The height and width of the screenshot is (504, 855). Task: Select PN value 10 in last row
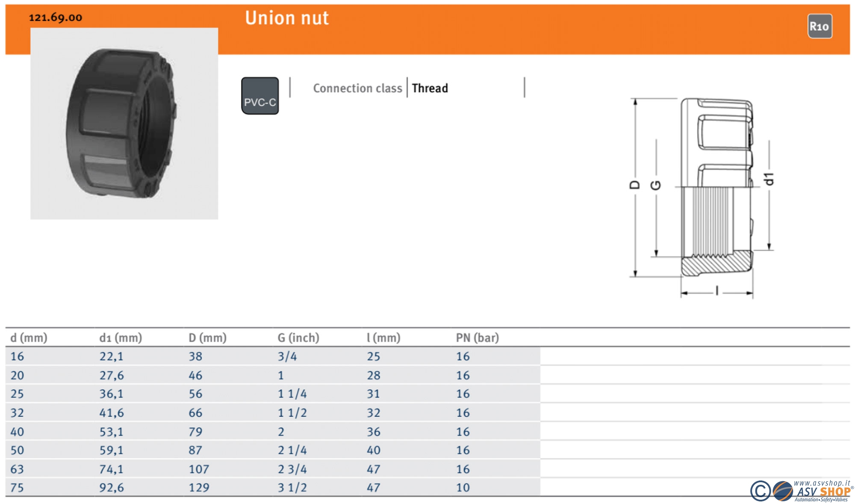pos(463,488)
